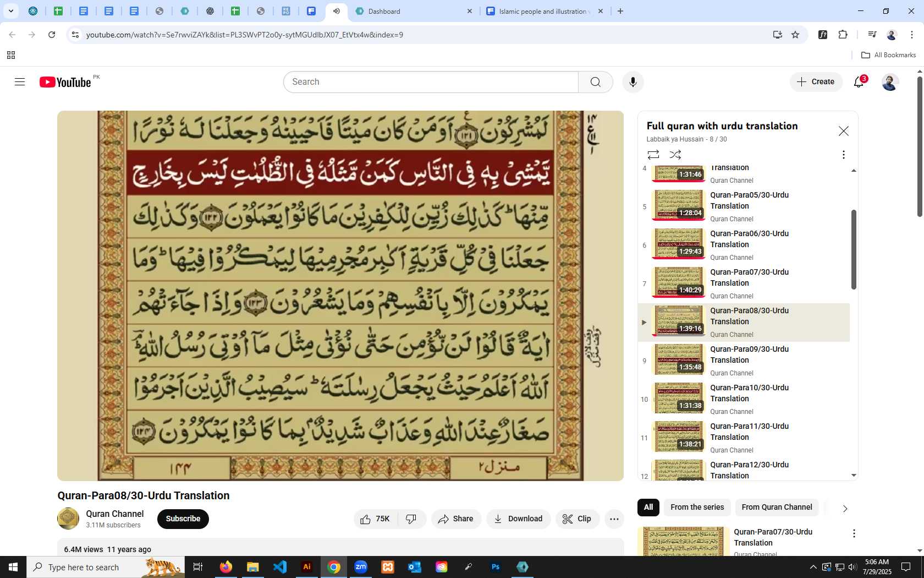Open the Chrome profile avatar
Screen dimensions: 924x578
pos(892,35)
